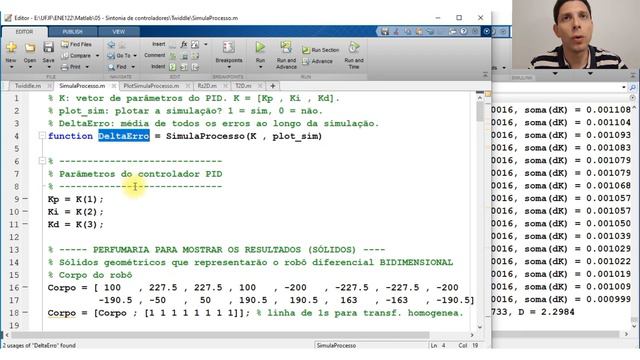
Task: Open the New dropdown arrow
Action: pyautogui.click(x=11, y=67)
